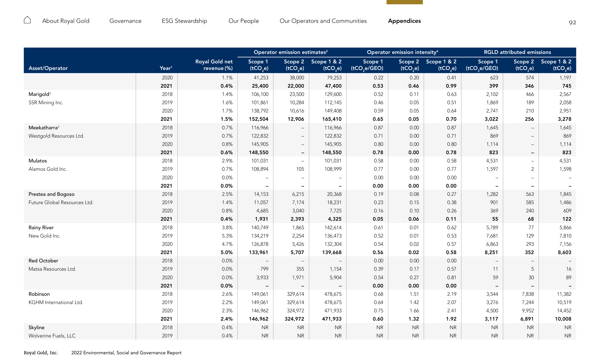
Task: Open Our Operators and Communities section
Action: pyautogui.click(x=323, y=21)
